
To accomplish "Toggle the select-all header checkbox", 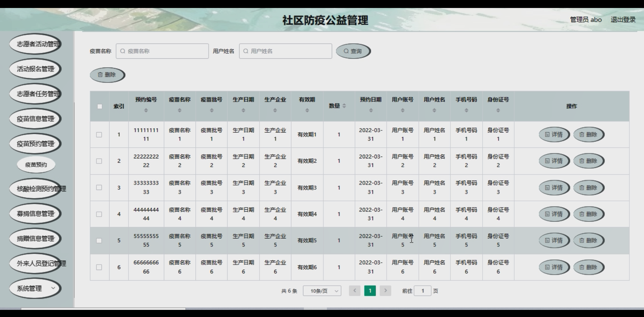I will [99, 107].
